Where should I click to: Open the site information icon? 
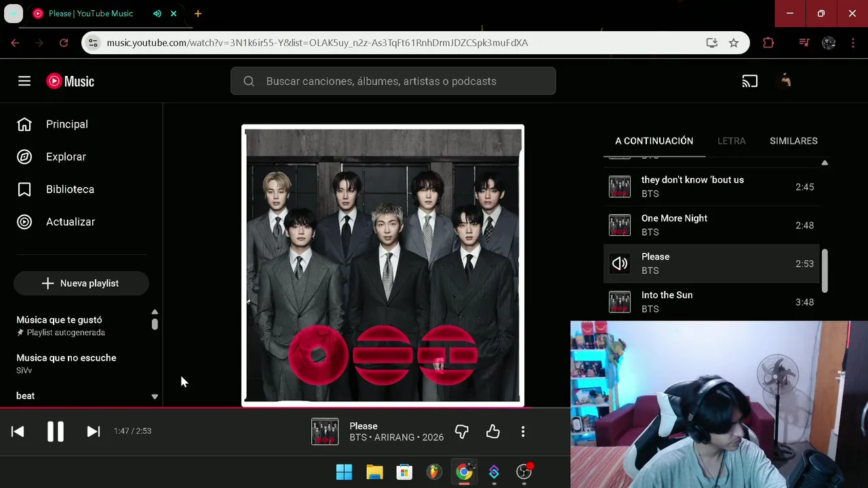pyautogui.click(x=94, y=43)
